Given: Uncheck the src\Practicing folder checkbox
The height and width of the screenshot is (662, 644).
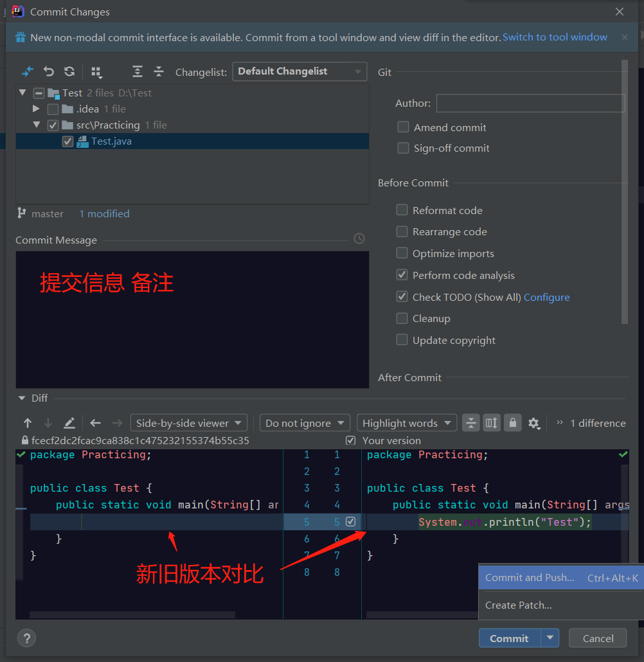Looking at the screenshot, I should click(x=53, y=125).
